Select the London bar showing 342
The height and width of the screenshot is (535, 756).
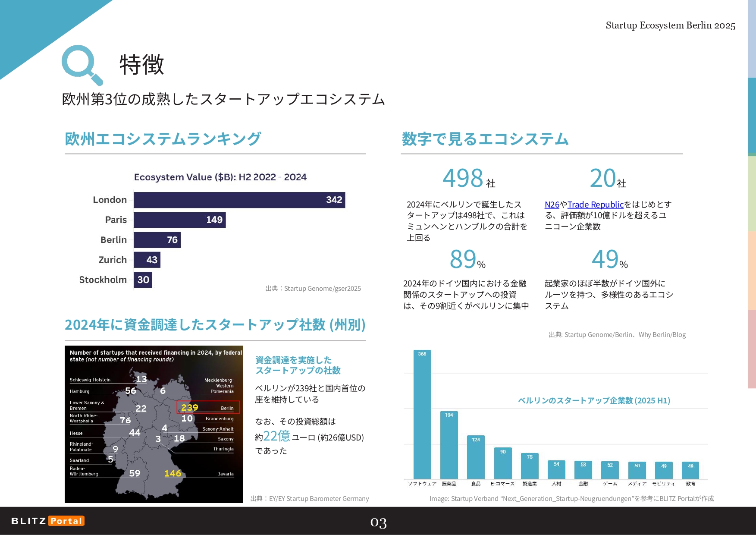point(239,200)
